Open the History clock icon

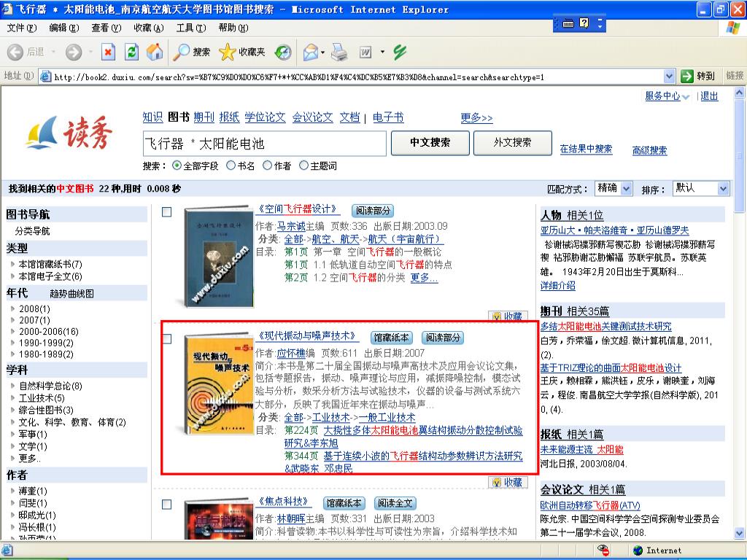coord(283,52)
